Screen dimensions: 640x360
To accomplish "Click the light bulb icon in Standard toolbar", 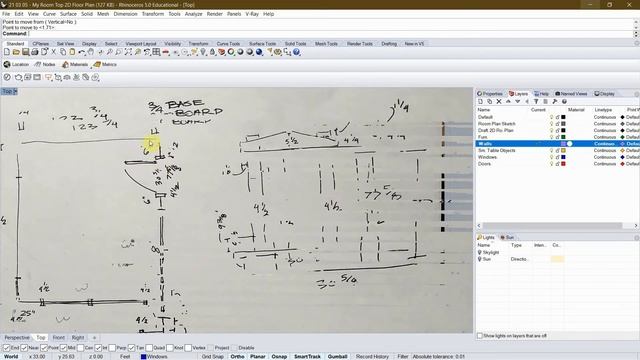I will (x=203, y=52).
